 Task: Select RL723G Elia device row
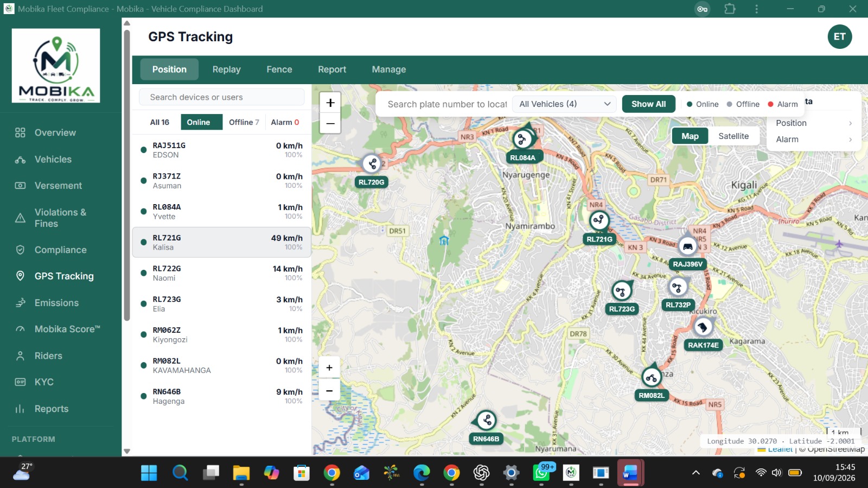[x=222, y=304]
